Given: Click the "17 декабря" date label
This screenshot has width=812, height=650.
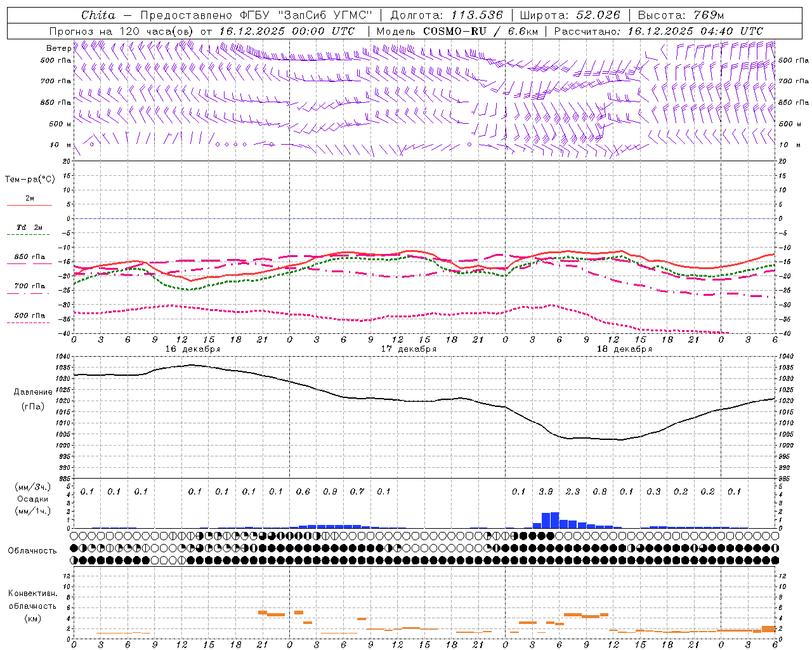Looking at the screenshot, I should 409,349.
